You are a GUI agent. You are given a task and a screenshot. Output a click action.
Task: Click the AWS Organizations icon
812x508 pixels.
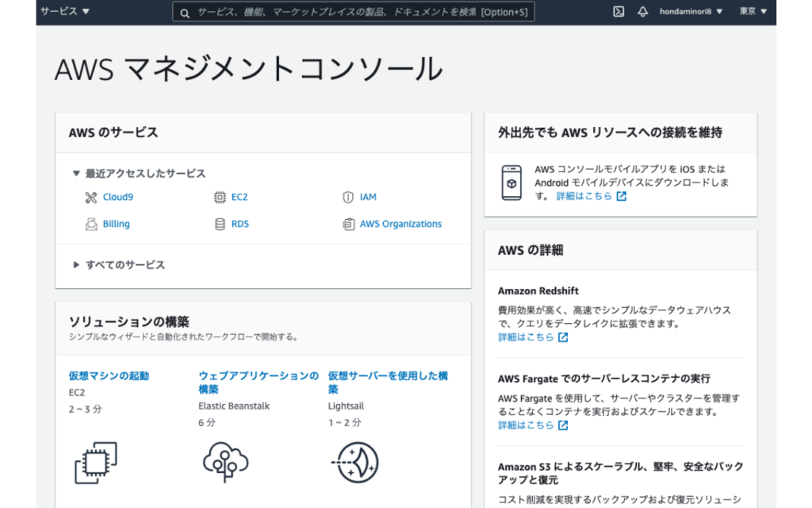coord(349,225)
